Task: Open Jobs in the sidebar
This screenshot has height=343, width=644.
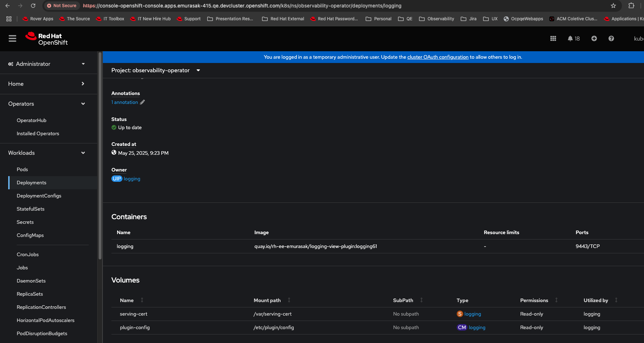Action: 22,268
